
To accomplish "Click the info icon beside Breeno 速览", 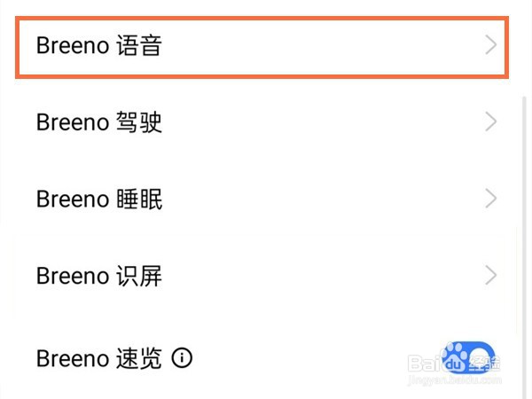I will point(183,358).
